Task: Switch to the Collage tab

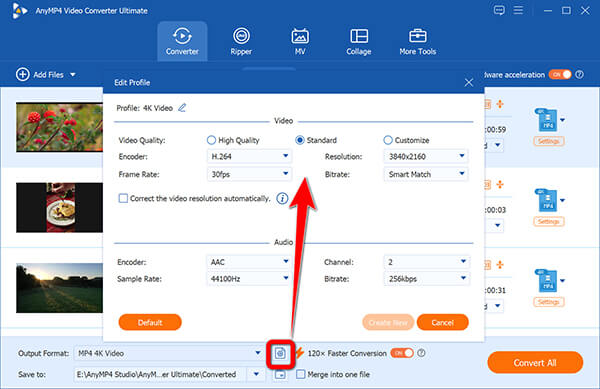Action: (x=359, y=41)
